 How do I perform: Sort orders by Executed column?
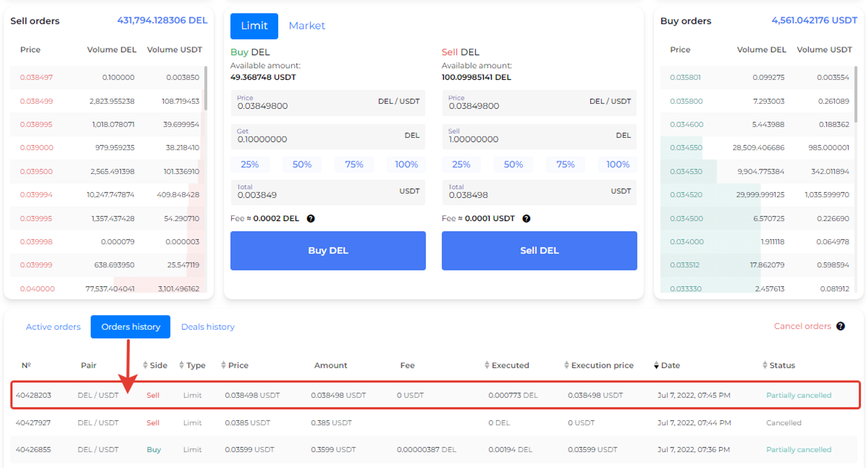506,365
